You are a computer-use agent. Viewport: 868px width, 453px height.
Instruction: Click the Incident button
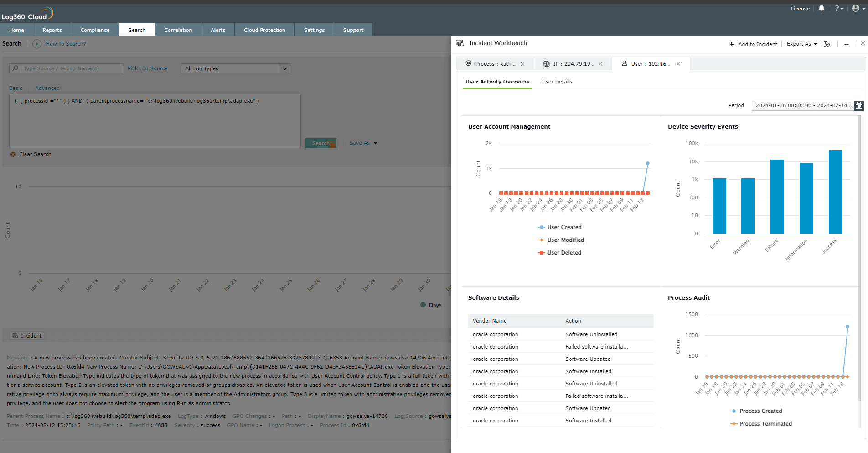coord(27,336)
